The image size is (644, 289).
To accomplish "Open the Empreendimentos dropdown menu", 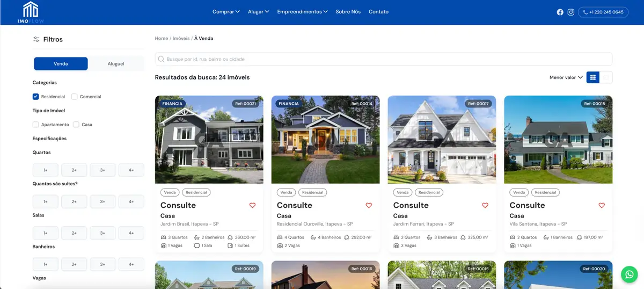I will point(302,12).
